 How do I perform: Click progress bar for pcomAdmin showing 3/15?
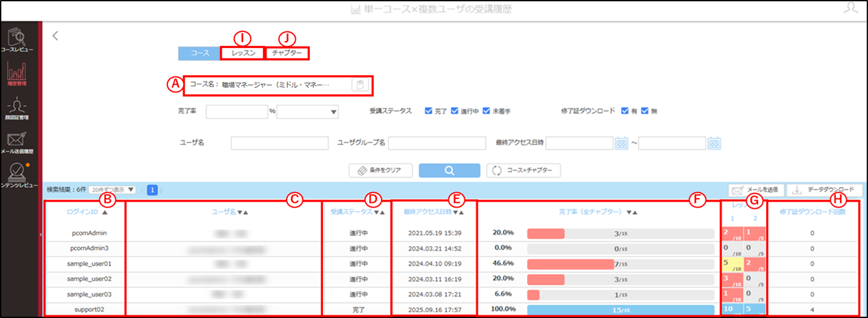pos(620,234)
